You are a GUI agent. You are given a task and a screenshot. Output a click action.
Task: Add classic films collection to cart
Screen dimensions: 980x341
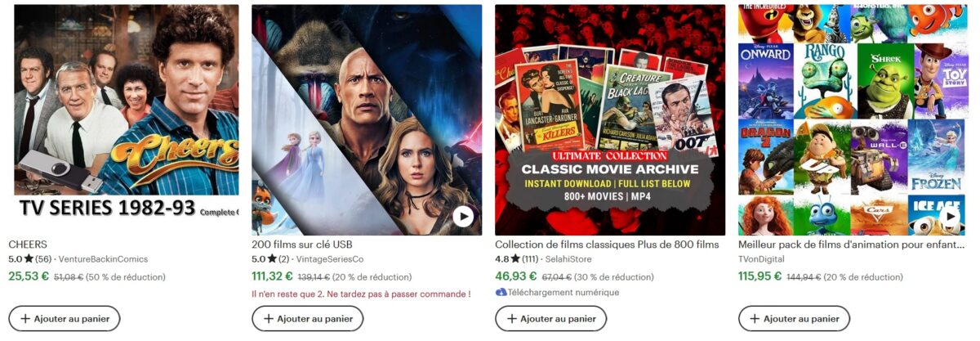(x=551, y=319)
